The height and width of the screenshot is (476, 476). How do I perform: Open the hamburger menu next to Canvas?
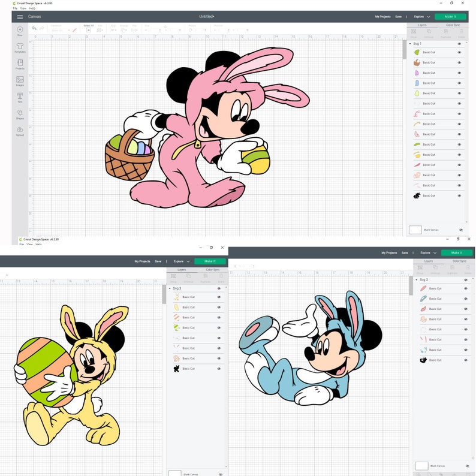(20, 17)
